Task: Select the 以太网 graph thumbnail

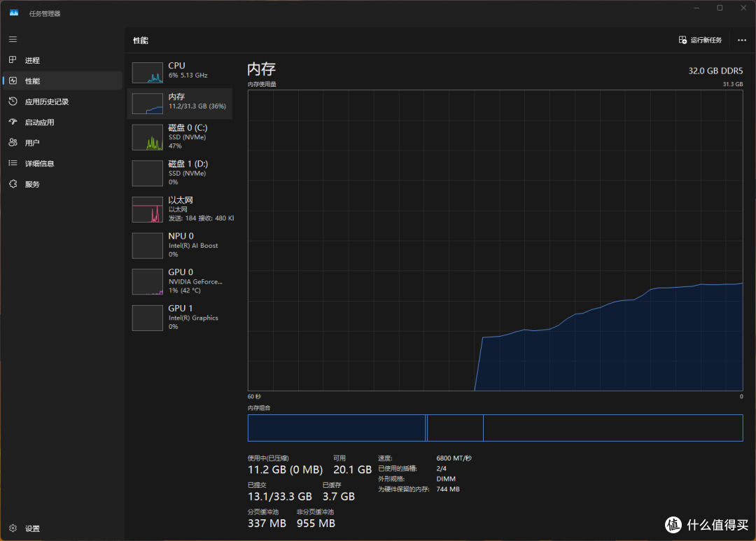Action: coord(148,209)
